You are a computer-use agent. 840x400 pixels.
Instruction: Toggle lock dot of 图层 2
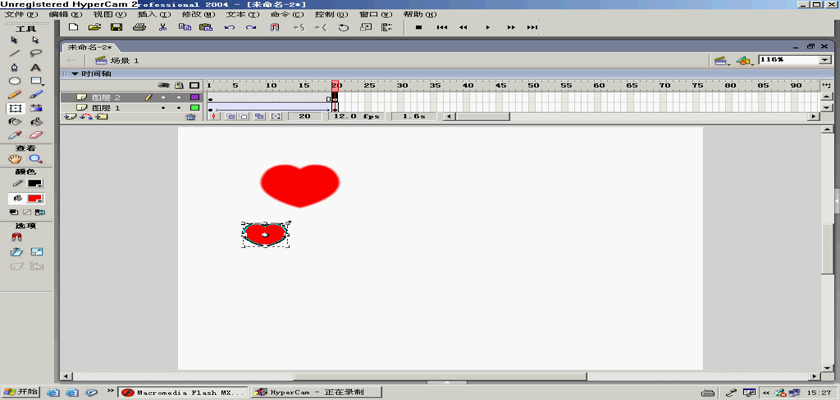(178, 97)
